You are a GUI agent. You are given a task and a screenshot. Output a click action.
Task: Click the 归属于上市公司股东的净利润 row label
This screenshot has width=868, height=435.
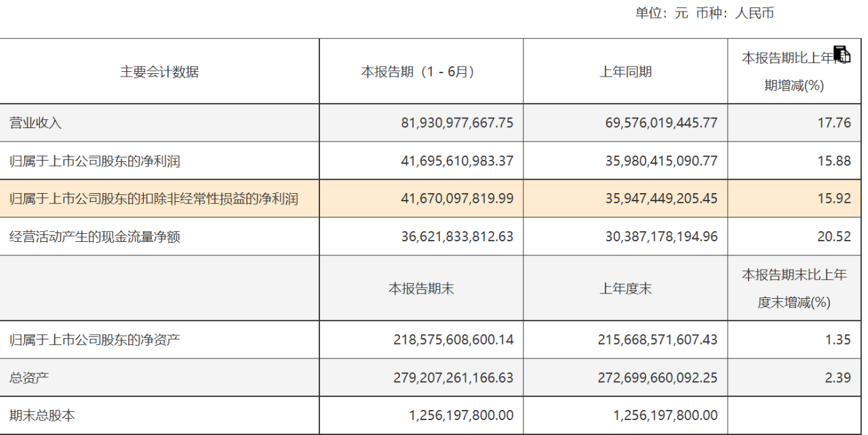coord(95,161)
